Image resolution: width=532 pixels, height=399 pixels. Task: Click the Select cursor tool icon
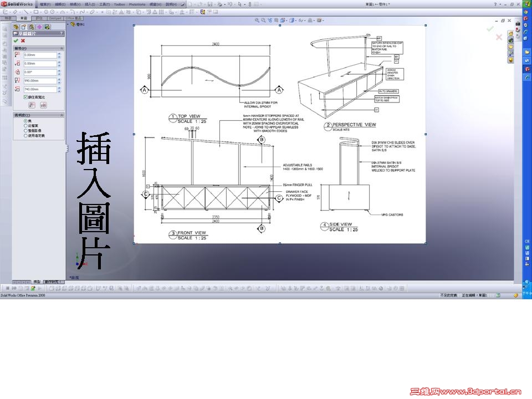239,4
